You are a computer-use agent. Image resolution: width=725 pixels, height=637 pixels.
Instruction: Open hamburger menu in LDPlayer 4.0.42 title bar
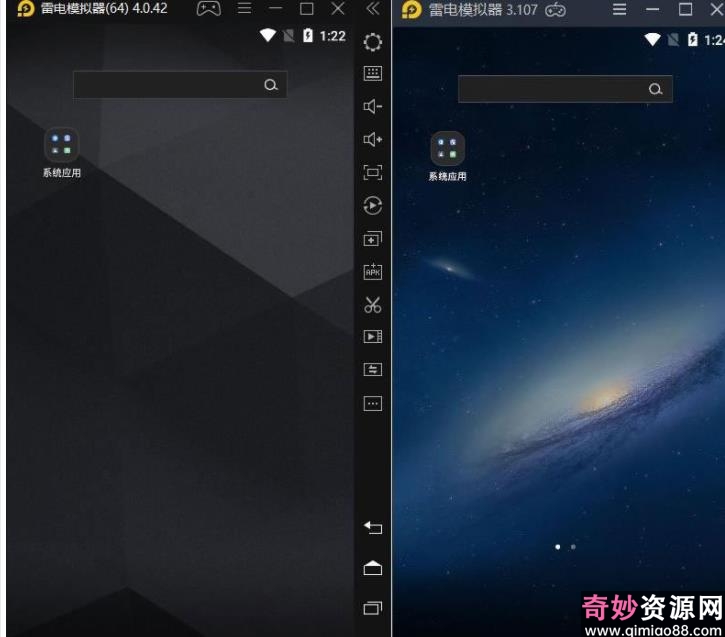tap(244, 8)
